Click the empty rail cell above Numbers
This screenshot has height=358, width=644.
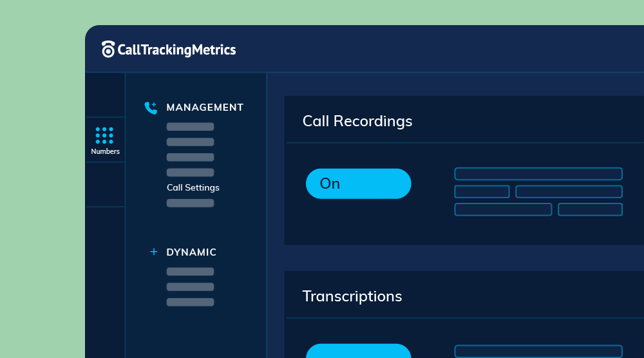(105, 95)
